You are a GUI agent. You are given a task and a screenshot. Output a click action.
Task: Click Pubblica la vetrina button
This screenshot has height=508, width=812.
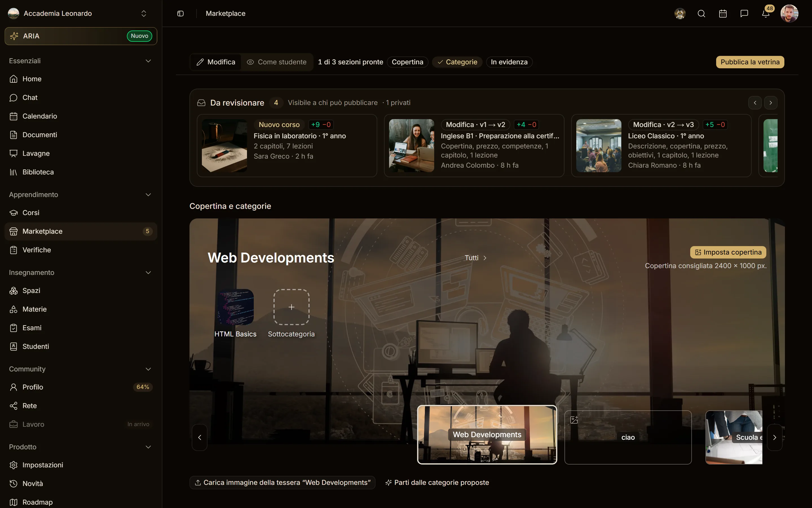(750, 62)
